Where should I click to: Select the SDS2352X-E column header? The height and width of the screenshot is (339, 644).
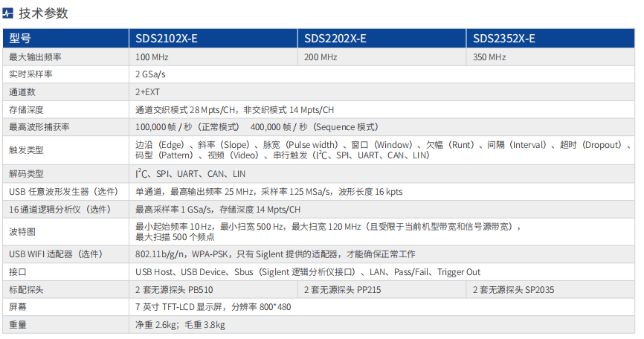(503, 39)
